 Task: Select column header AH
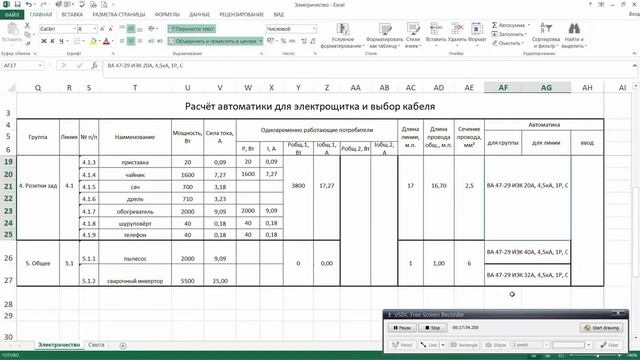[587, 88]
